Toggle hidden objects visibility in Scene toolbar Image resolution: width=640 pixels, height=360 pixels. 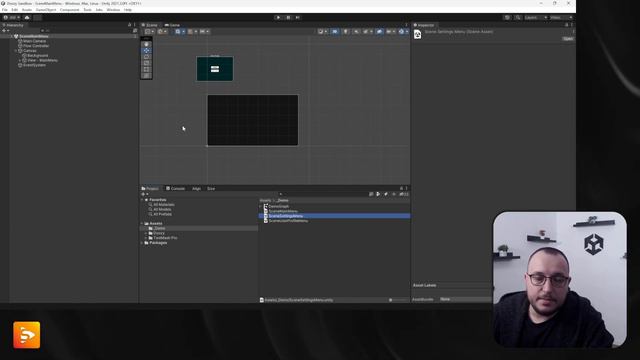[x=379, y=31]
